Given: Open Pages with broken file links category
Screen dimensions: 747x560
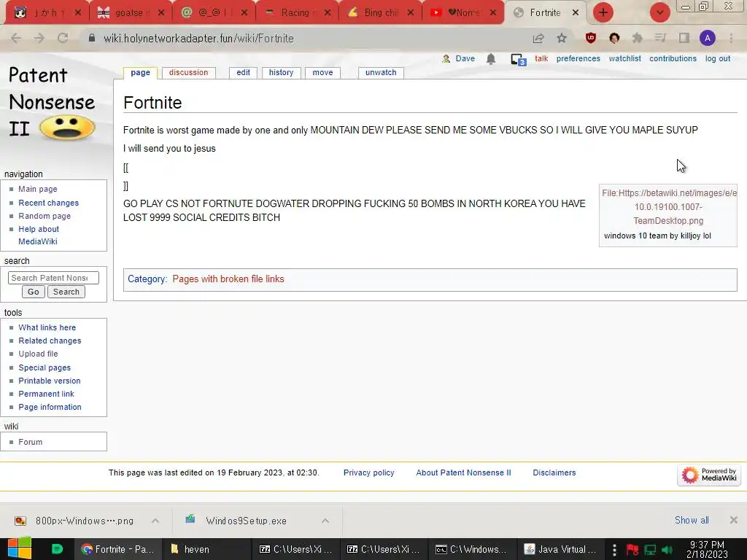Looking at the screenshot, I should (x=228, y=279).
